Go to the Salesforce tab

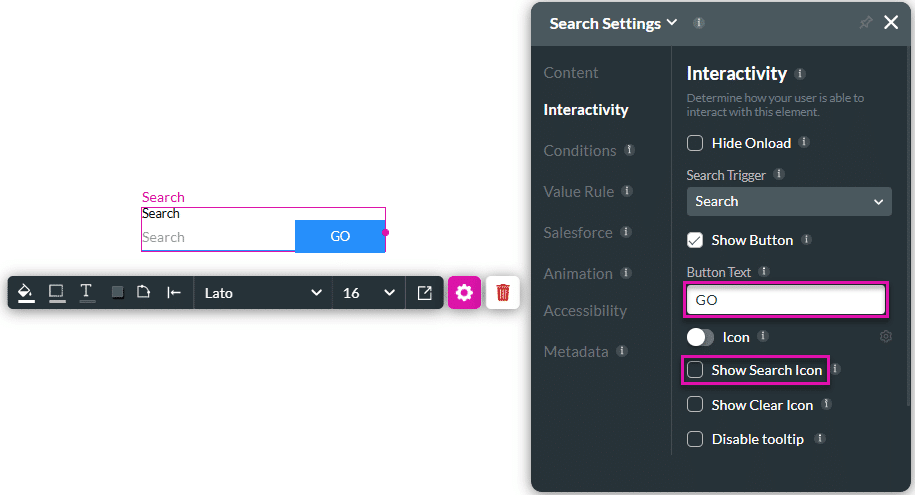(578, 232)
